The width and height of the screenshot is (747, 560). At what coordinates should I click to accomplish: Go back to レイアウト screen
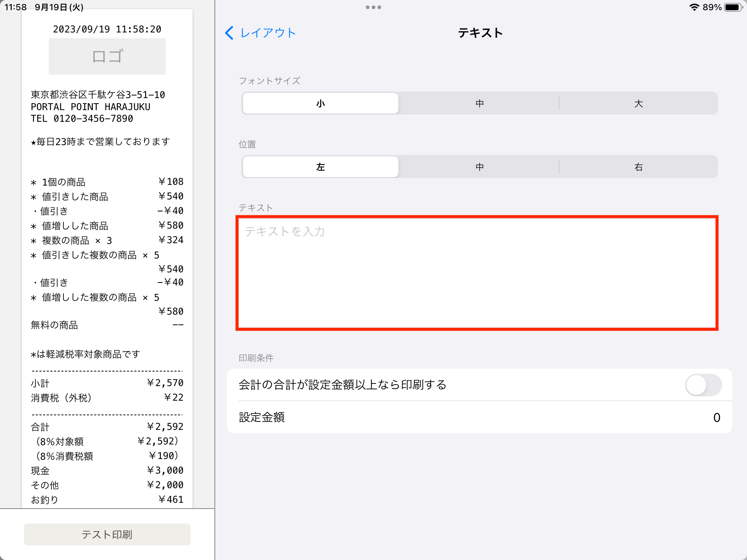[260, 33]
